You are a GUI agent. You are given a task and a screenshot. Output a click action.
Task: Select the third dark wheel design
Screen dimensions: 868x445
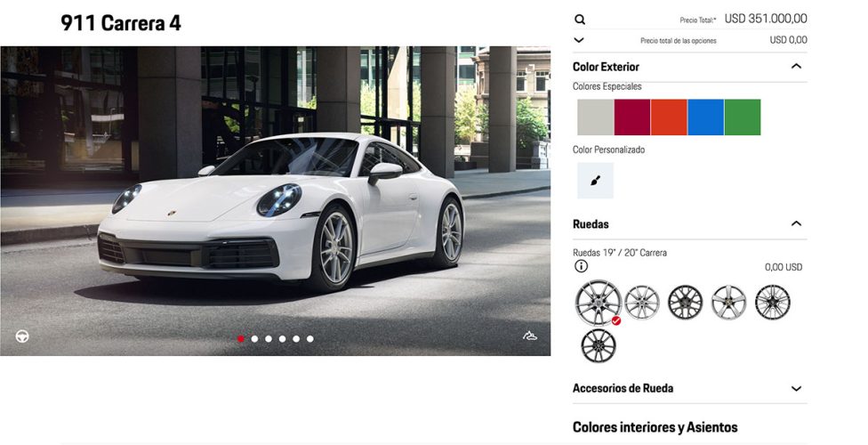[685, 303]
